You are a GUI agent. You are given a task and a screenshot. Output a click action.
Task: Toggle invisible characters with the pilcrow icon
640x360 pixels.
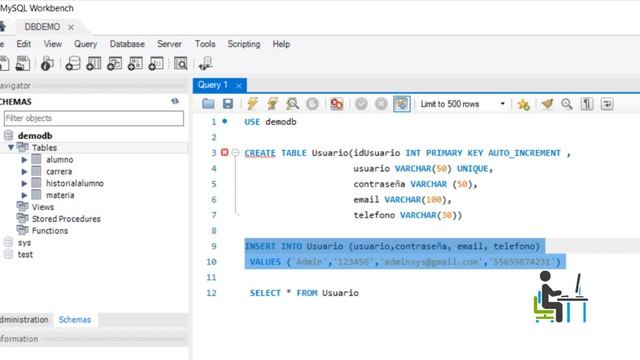tap(587, 104)
